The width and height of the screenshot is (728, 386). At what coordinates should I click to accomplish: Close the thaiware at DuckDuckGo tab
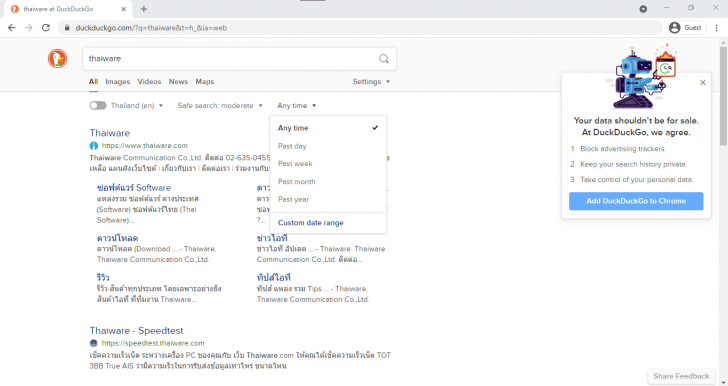click(124, 9)
